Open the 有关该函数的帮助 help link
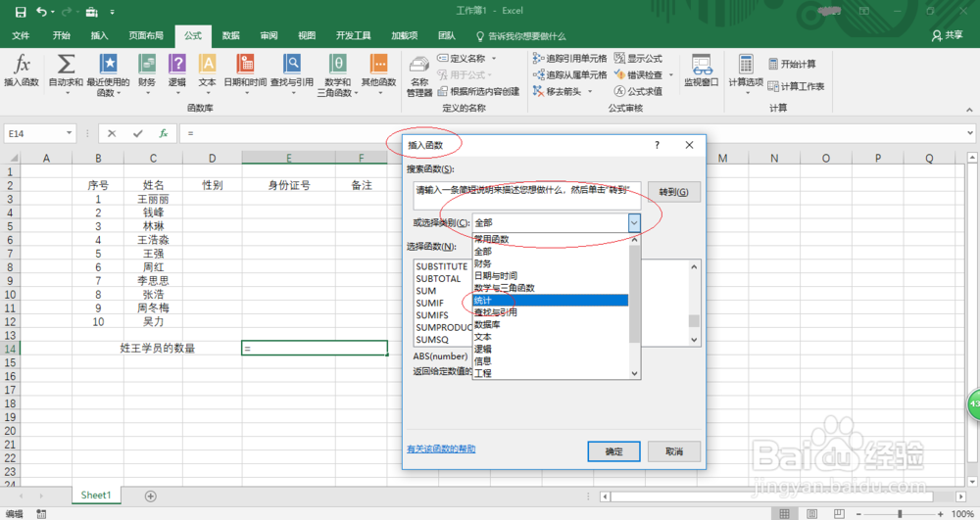 [x=441, y=449]
